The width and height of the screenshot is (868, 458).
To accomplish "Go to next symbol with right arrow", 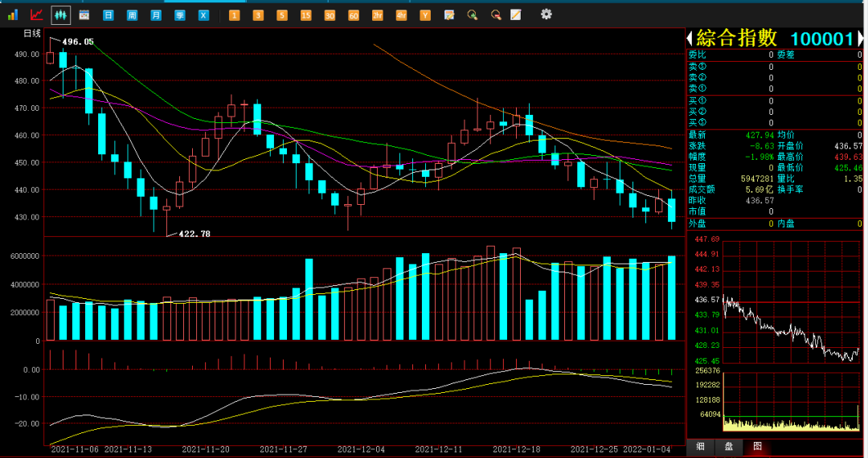I will 861,39.
